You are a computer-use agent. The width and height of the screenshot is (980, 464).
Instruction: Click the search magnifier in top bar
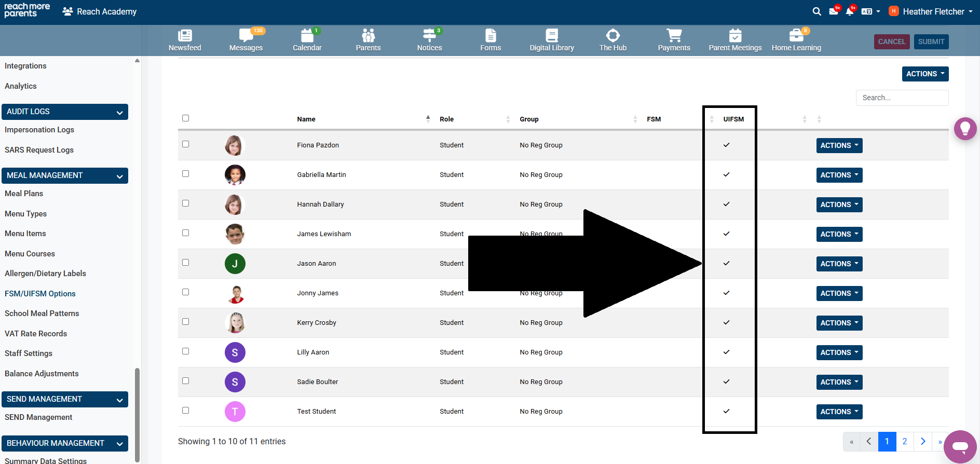point(816,11)
